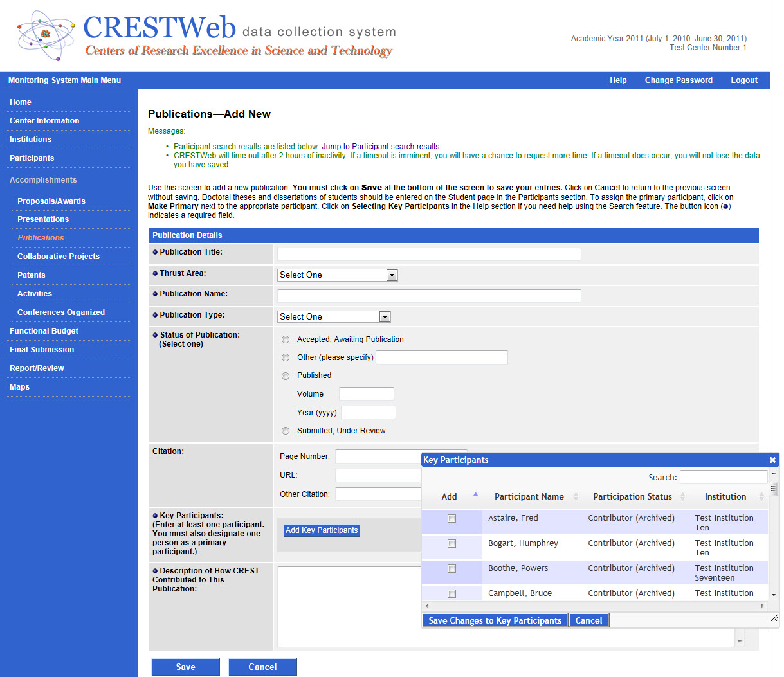Follow Jump to Participant search results link

pos(381,147)
